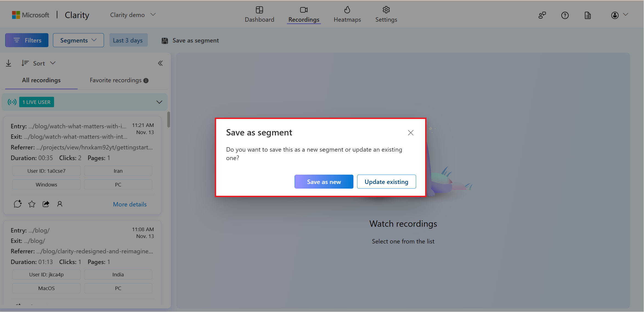Expand the 1 LIVE USER section
The width and height of the screenshot is (644, 312).
(x=159, y=102)
